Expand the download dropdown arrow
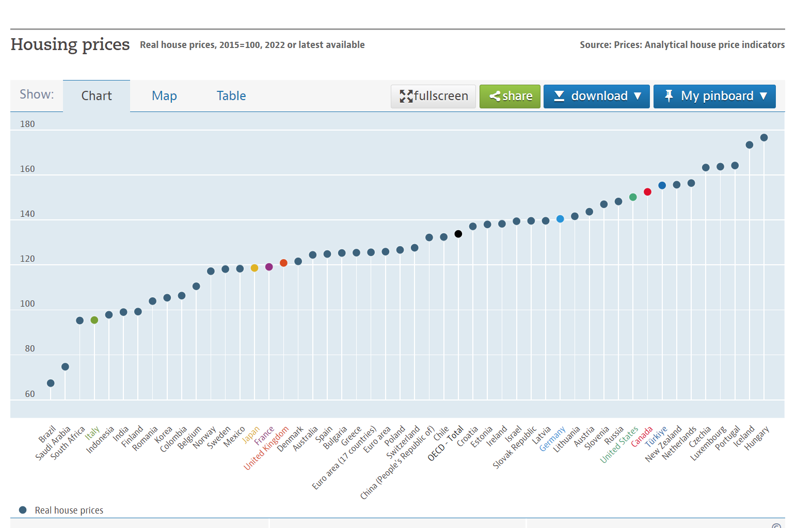The width and height of the screenshot is (812, 528). [x=638, y=96]
